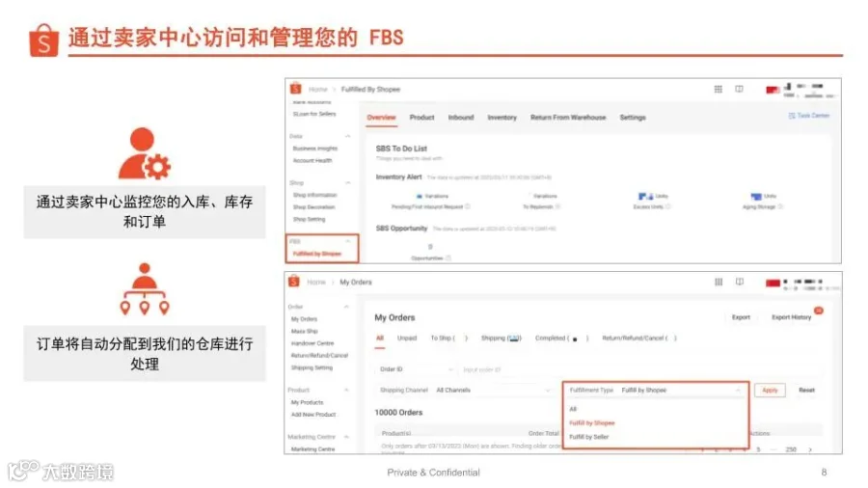Click info icon beside Pending First Inbound Request
Viewport: 868px width, 488px height.
(468, 206)
